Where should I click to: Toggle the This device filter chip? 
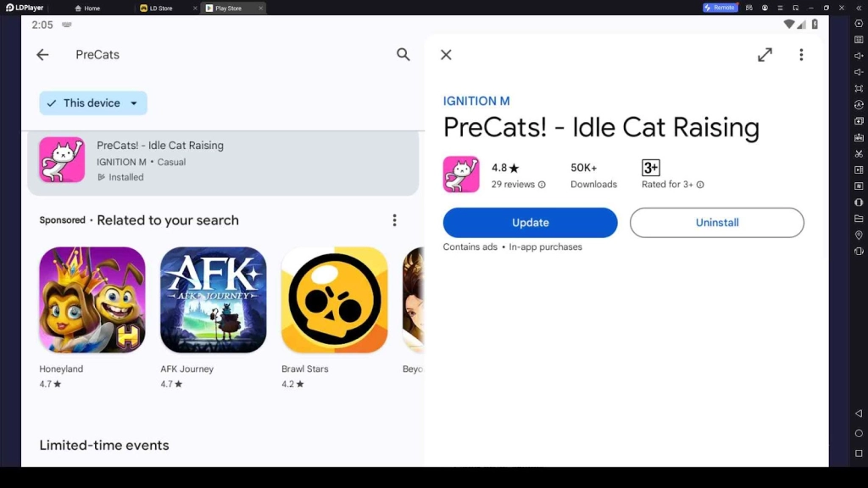pyautogui.click(x=83, y=103)
